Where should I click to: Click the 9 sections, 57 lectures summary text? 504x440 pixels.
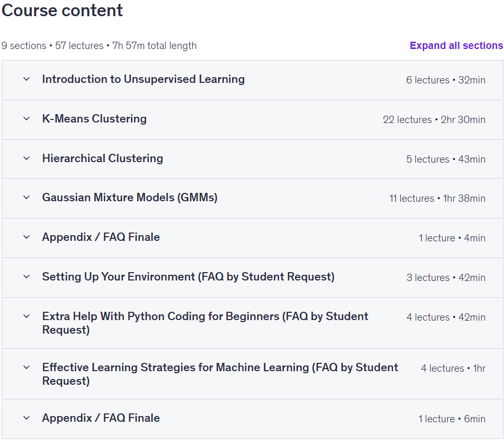coord(99,45)
